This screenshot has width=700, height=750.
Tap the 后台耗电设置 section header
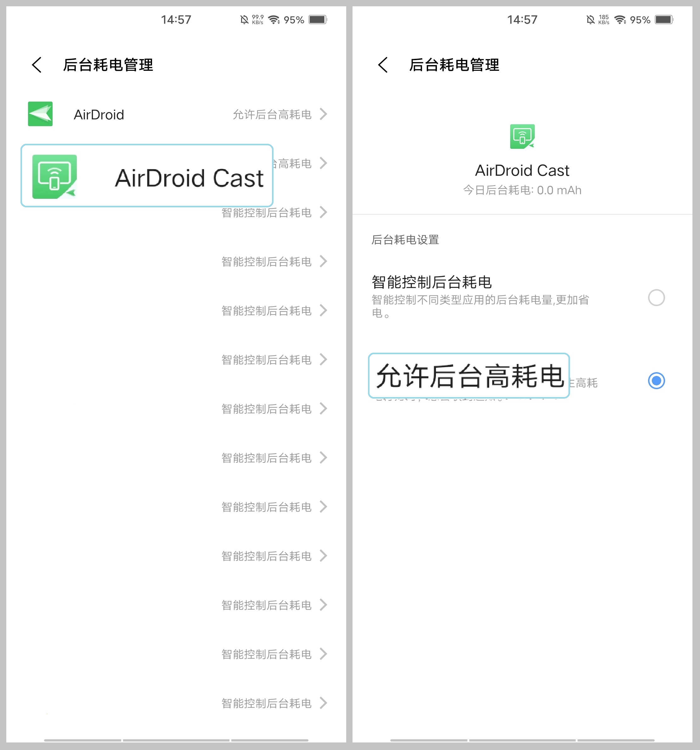pyautogui.click(x=405, y=239)
